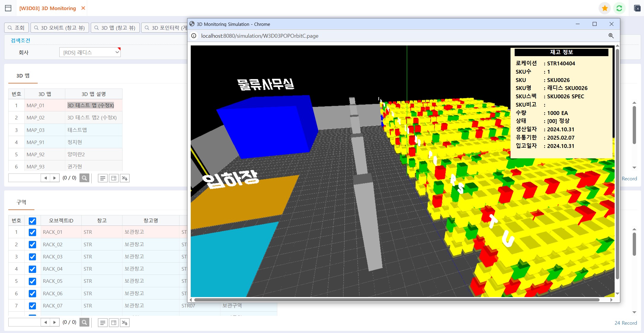Image resolution: width=644 pixels, height=333 pixels.
Task: Click the yellow star favorite icon
Action: [605, 8]
